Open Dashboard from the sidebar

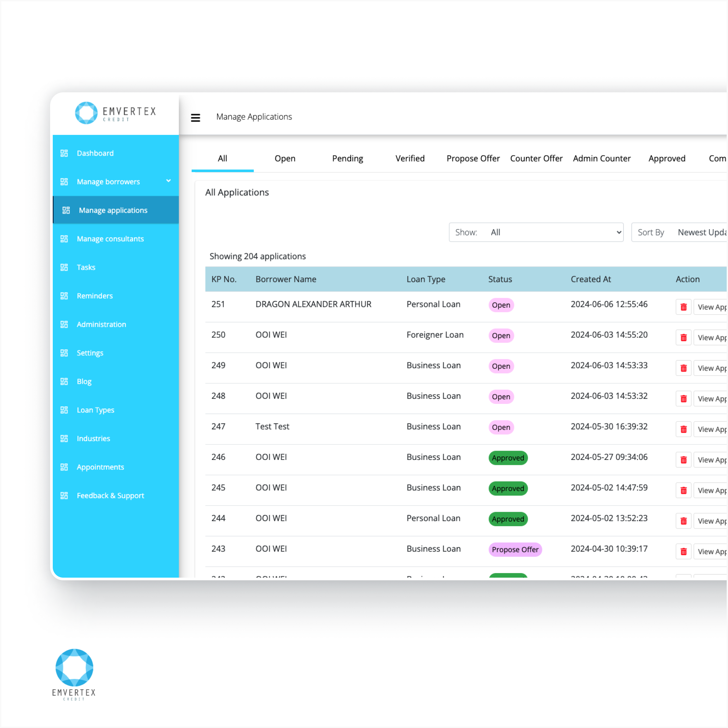click(116, 153)
